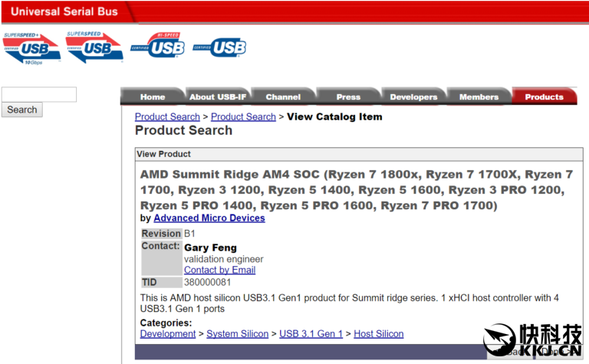Open the USB 3.1 Gen 1 category link

tap(311, 333)
